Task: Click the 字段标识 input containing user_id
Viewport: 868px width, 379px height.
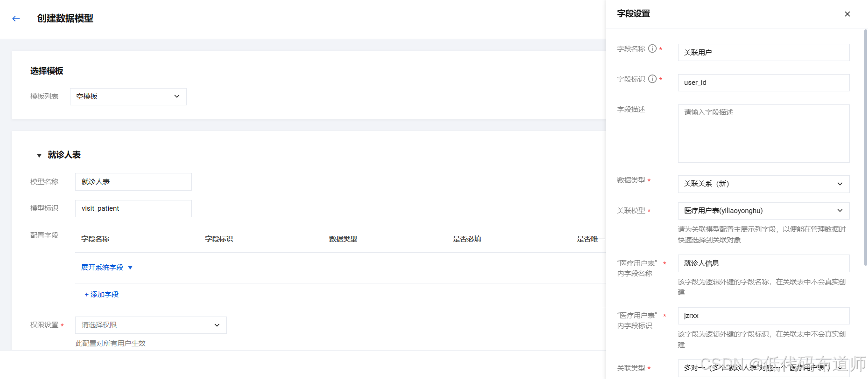Action: pyautogui.click(x=763, y=83)
